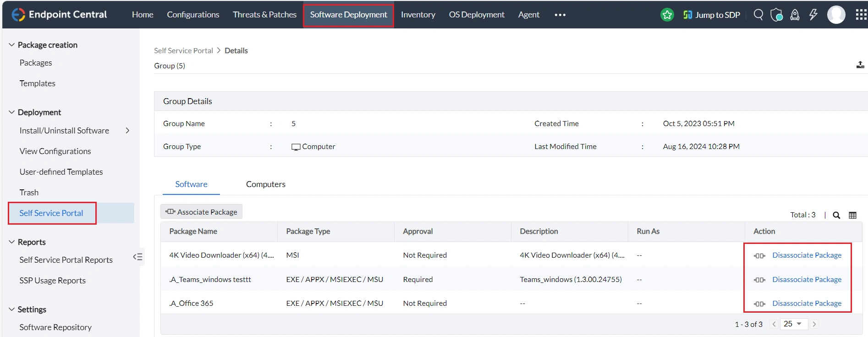Click the Associate Package button
The height and width of the screenshot is (337, 868).
(202, 212)
